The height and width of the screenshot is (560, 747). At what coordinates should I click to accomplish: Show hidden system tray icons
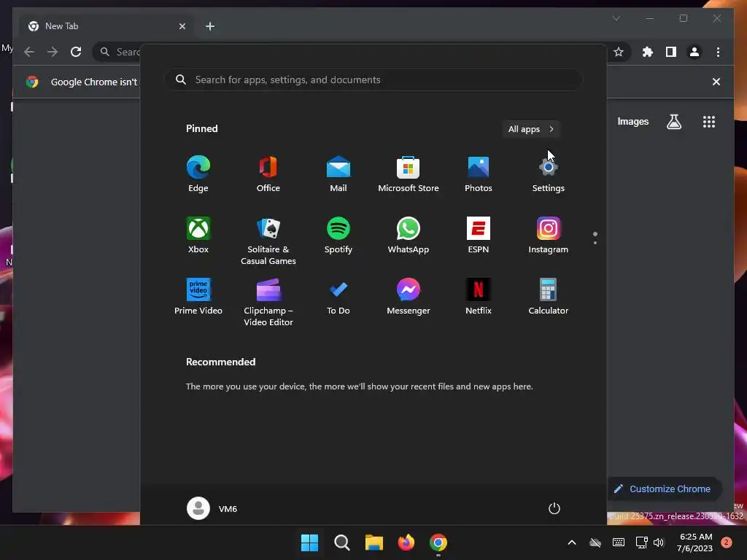coord(572,542)
